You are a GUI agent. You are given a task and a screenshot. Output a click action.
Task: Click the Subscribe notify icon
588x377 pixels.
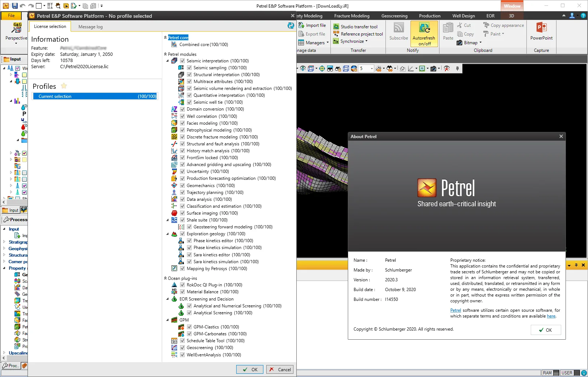399,28
